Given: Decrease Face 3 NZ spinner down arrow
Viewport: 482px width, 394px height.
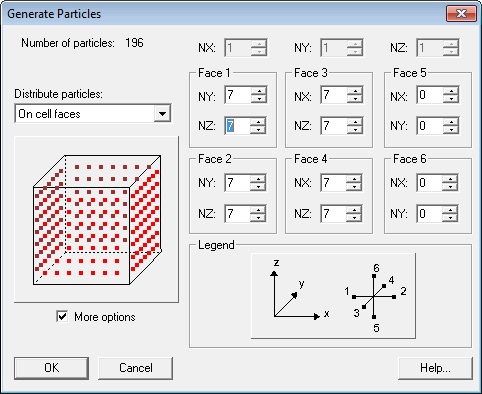Looking at the screenshot, I should point(355,129).
